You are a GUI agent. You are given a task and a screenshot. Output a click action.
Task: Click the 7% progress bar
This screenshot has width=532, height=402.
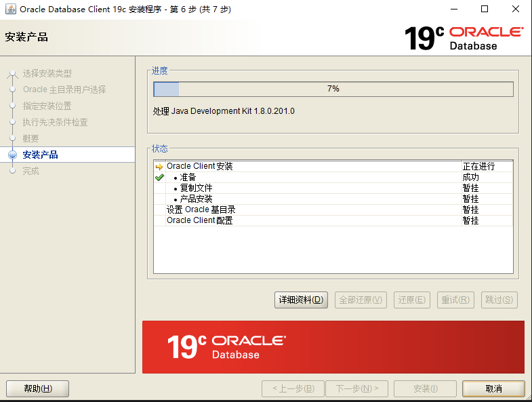[x=333, y=89]
